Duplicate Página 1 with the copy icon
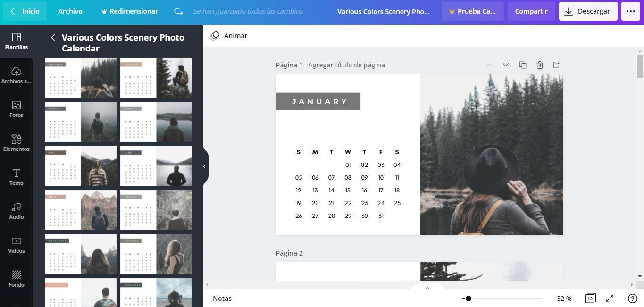This screenshot has height=307, width=644. pos(523,65)
